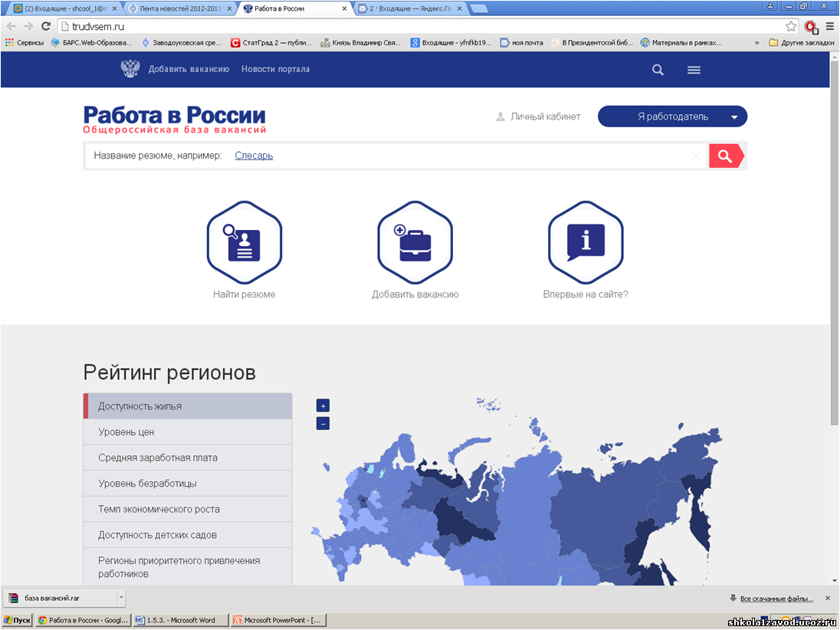This screenshot has width=840, height=630.
Task: Switch to Лента новостей 2012-2013 tab
Action: click(179, 8)
